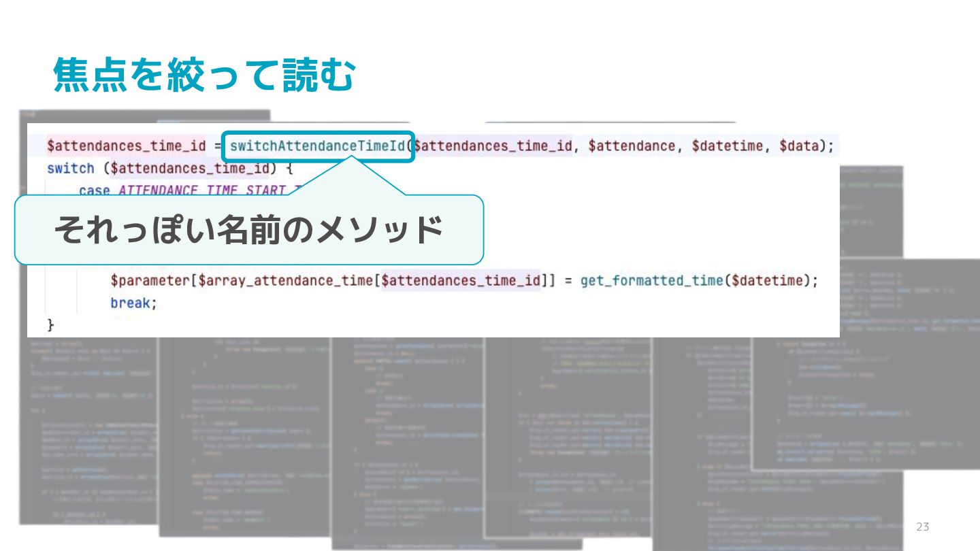Click the switch keyword
Viewport: 980px width, 551px height.
click(x=71, y=168)
